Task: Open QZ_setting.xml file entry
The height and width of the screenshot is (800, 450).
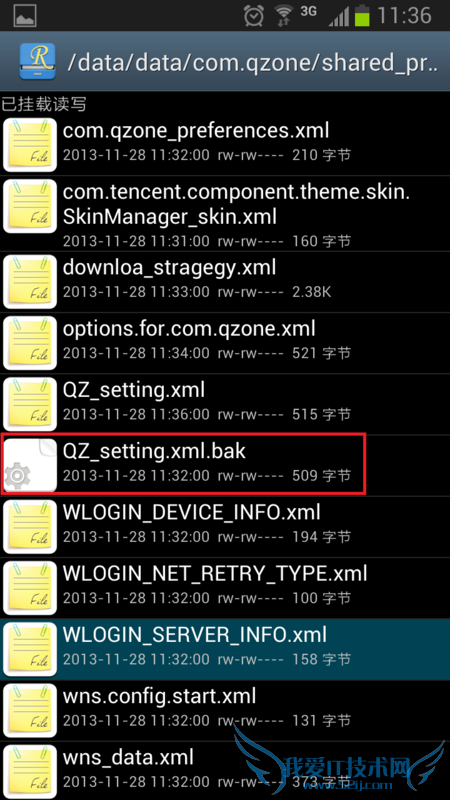Action: (x=225, y=405)
